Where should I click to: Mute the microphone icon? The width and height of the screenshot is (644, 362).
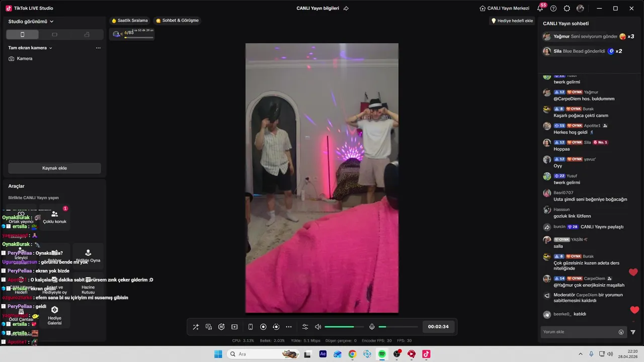pos(372,327)
